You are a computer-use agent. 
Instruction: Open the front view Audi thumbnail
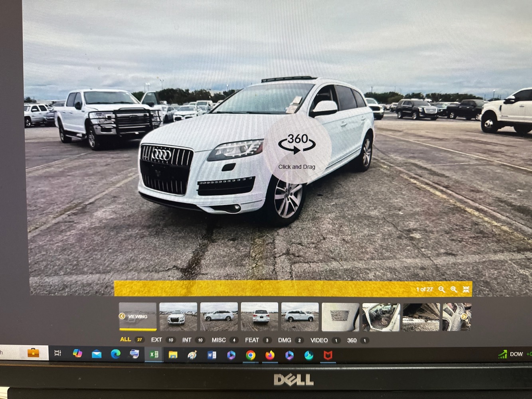click(178, 316)
